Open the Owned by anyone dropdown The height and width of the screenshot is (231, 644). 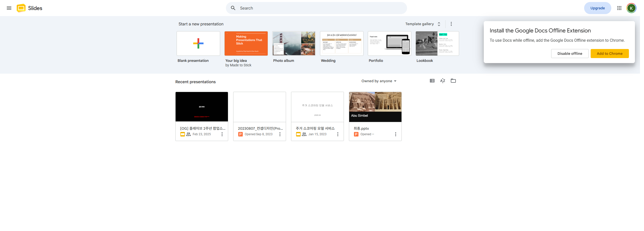coord(379,81)
